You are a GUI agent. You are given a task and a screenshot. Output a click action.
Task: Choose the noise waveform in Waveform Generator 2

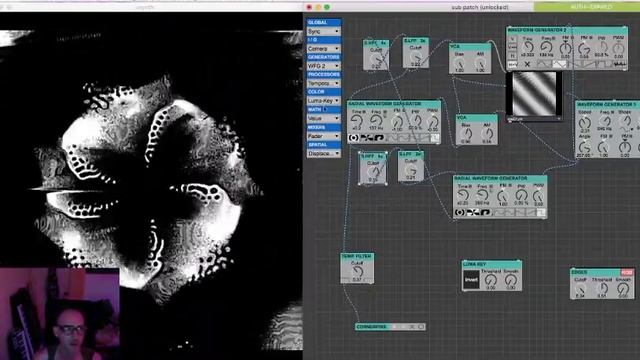pyautogui.click(x=619, y=64)
